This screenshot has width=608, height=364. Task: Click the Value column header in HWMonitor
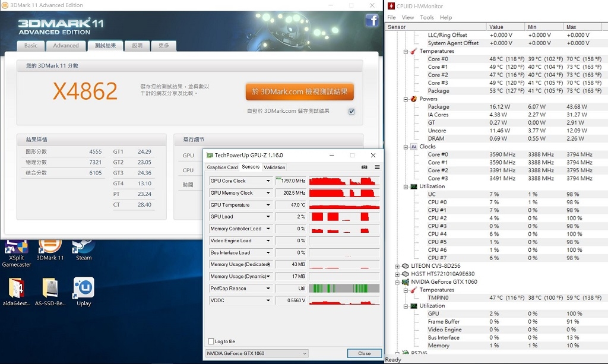pyautogui.click(x=505, y=27)
